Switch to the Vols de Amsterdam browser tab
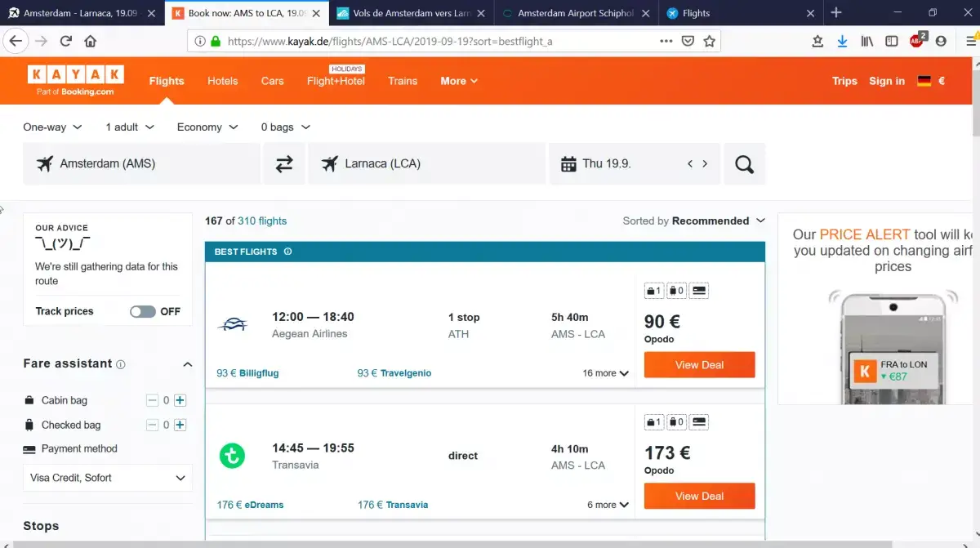The height and width of the screenshot is (548, 980). [x=412, y=13]
